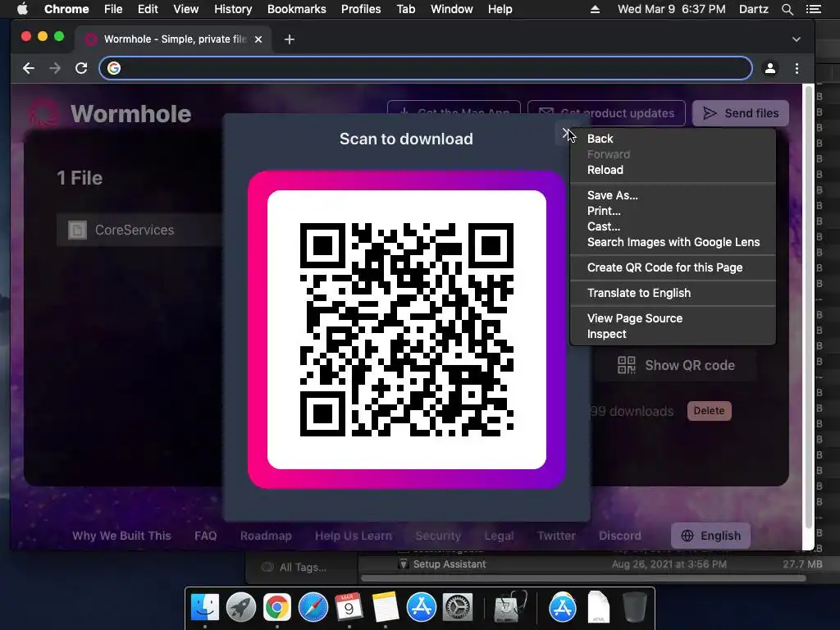Viewport: 840px width, 630px height.
Task: Click the Send files button
Action: pyautogui.click(x=741, y=113)
